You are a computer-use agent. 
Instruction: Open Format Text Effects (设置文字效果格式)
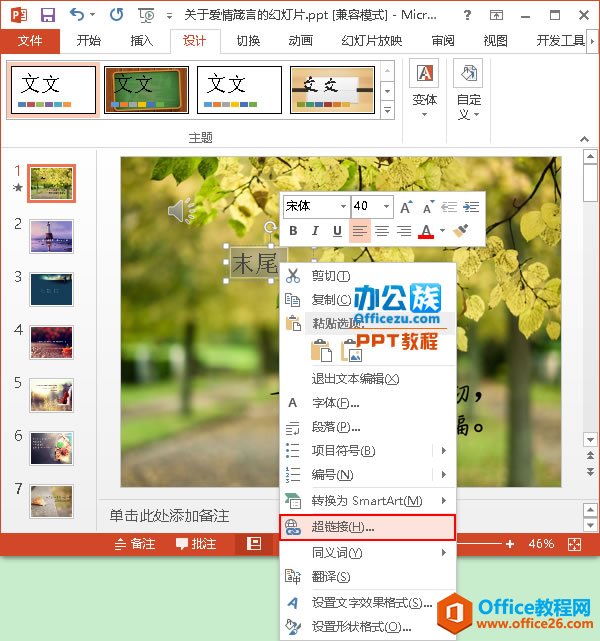click(368, 603)
